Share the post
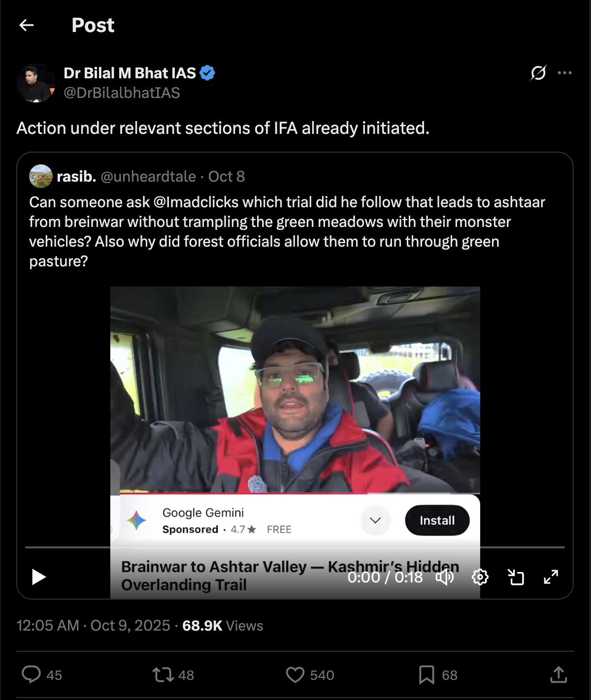591x700 pixels. [558, 674]
